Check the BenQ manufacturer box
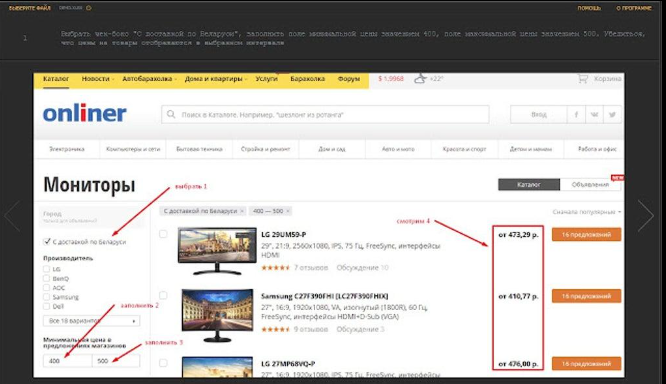 coord(46,278)
